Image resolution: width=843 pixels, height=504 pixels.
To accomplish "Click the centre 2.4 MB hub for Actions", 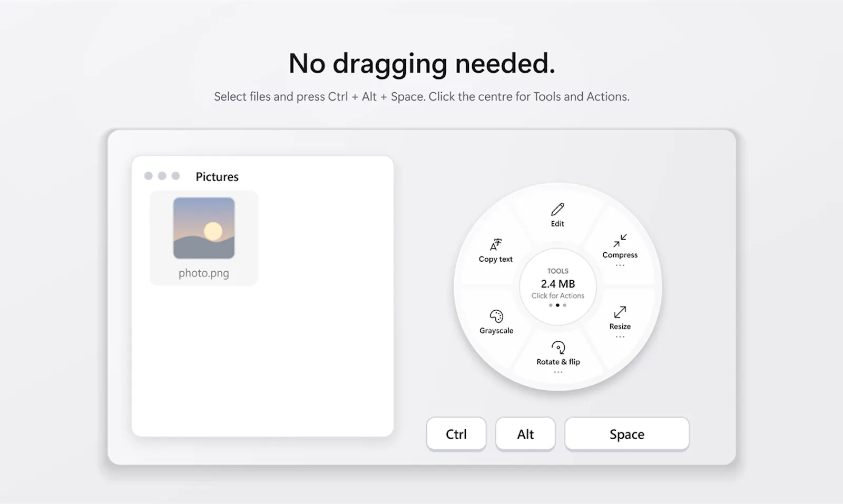I will 558,287.
